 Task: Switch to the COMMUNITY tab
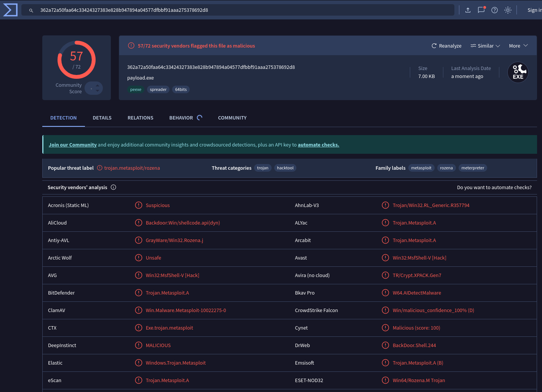pyautogui.click(x=232, y=118)
